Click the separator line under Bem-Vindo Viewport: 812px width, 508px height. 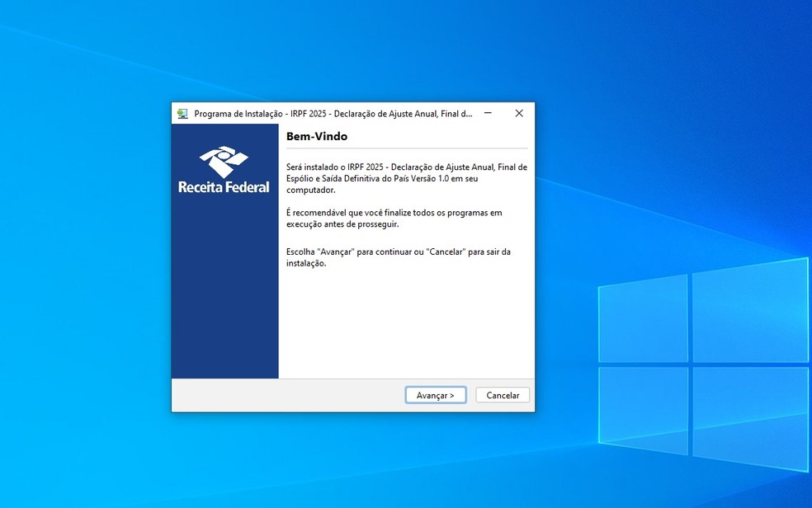tap(406, 148)
